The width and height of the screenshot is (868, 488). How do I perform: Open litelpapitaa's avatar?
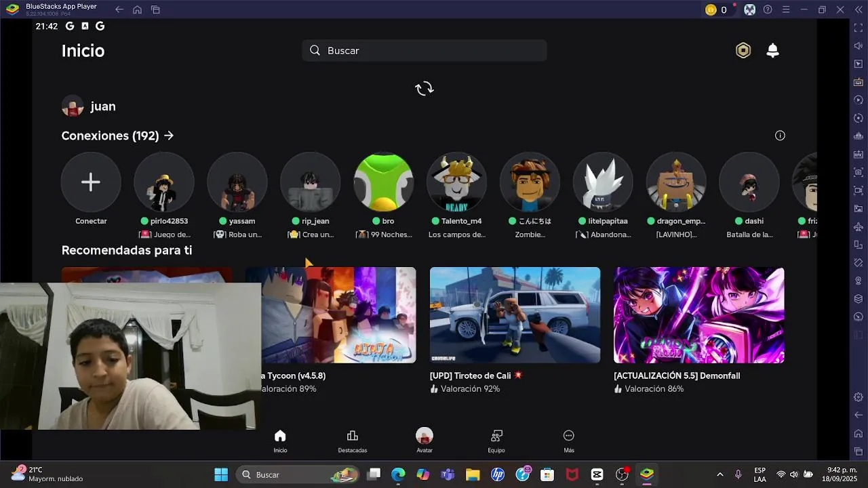point(604,182)
